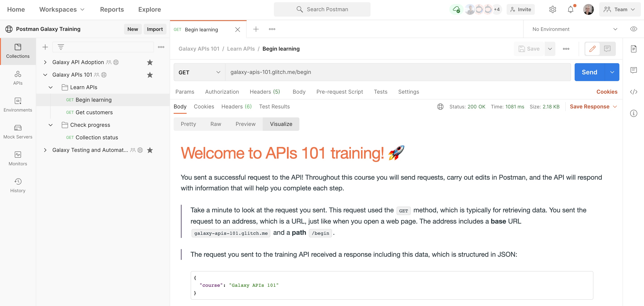Switch to the Params tab

click(x=185, y=92)
